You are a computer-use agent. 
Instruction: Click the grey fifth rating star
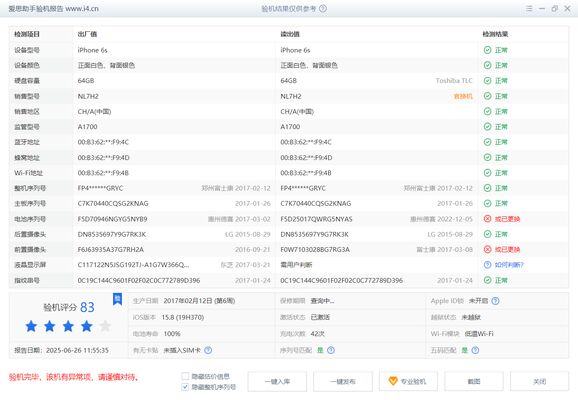[105, 326]
